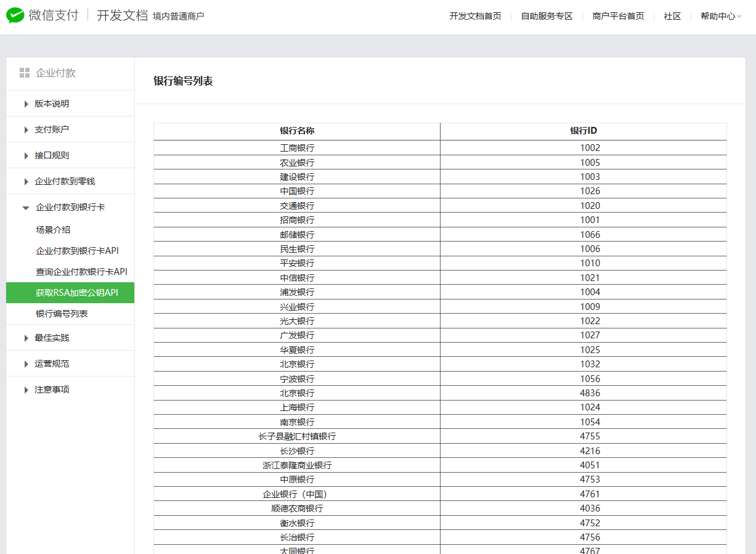The width and height of the screenshot is (756, 554).
Task: Select 获取RSA加密公钥API sidebar item
Action: point(70,293)
